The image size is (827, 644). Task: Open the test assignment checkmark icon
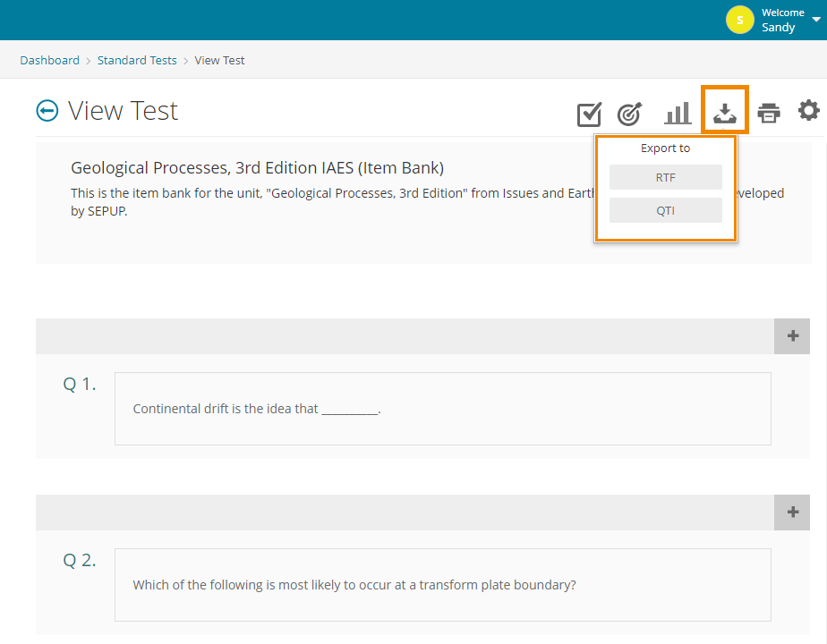click(588, 114)
